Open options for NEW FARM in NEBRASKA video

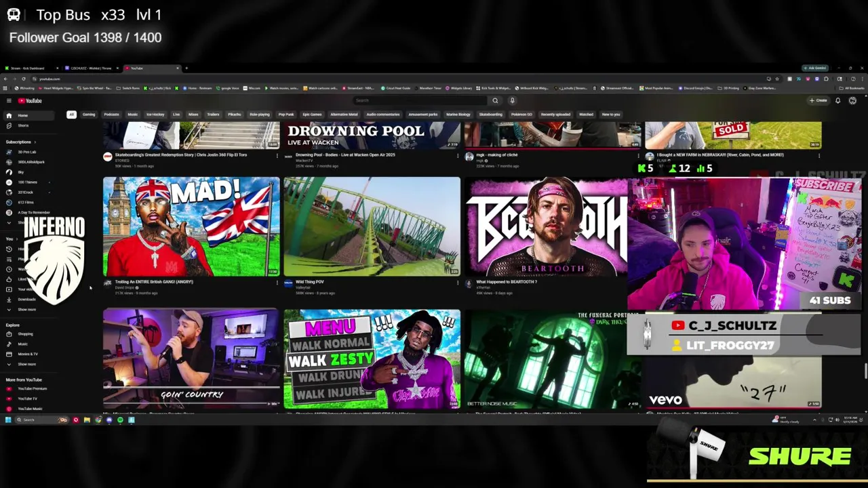point(819,155)
